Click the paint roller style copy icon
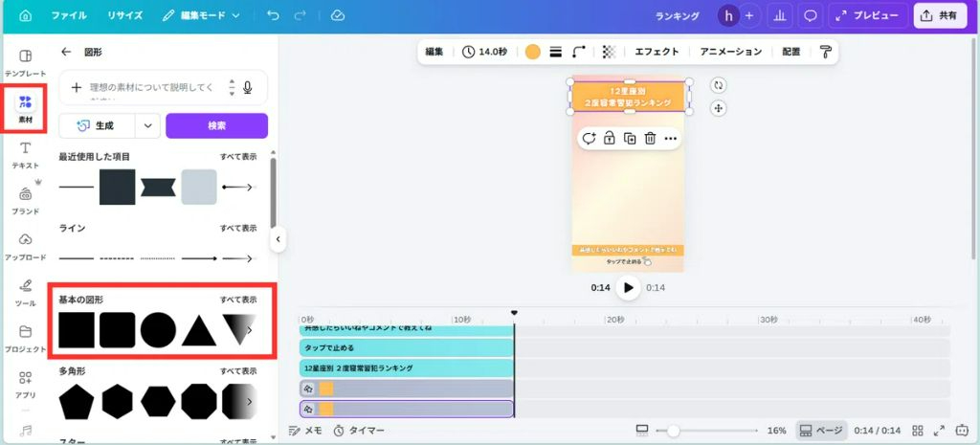 point(825,52)
